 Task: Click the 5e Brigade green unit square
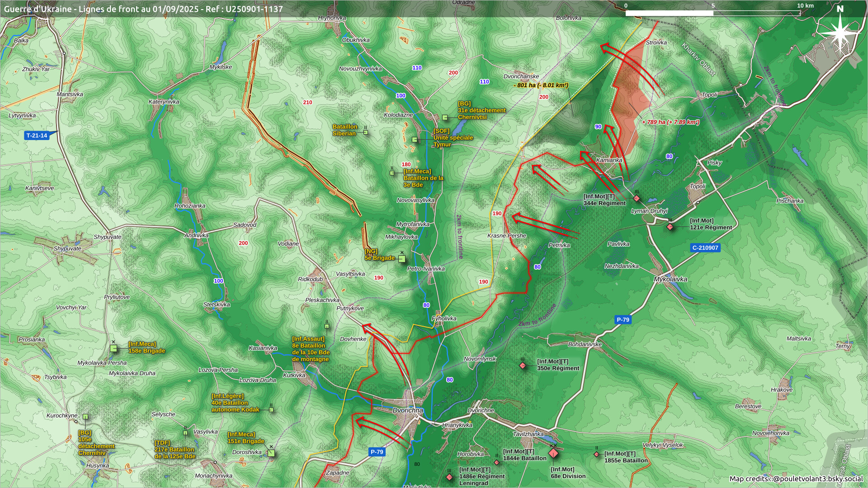click(401, 259)
